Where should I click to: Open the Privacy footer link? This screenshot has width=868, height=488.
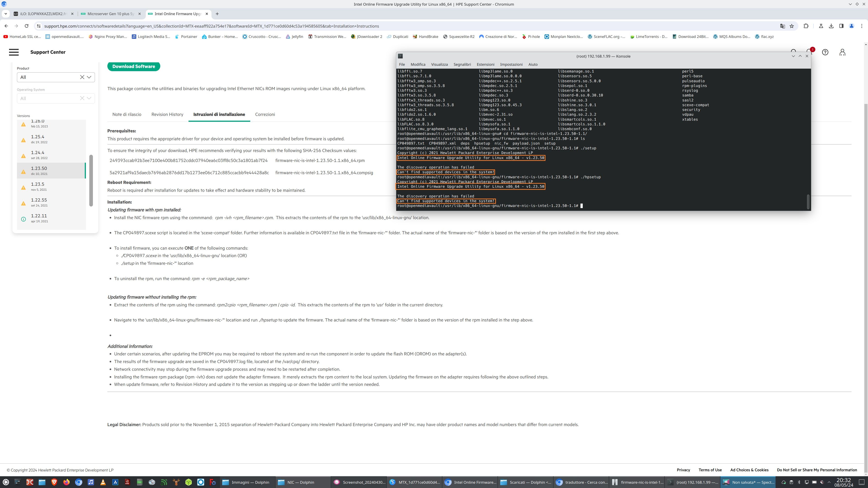(683, 470)
